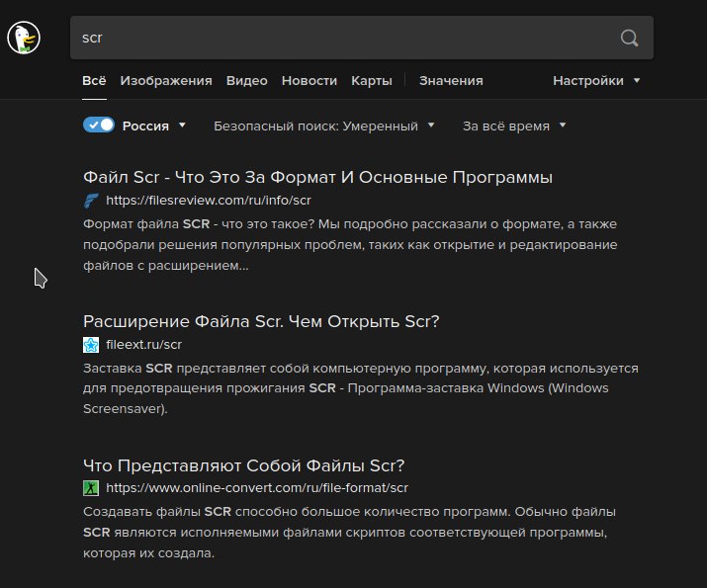Click the snippet starting Заставка SCR представляет

(360, 388)
